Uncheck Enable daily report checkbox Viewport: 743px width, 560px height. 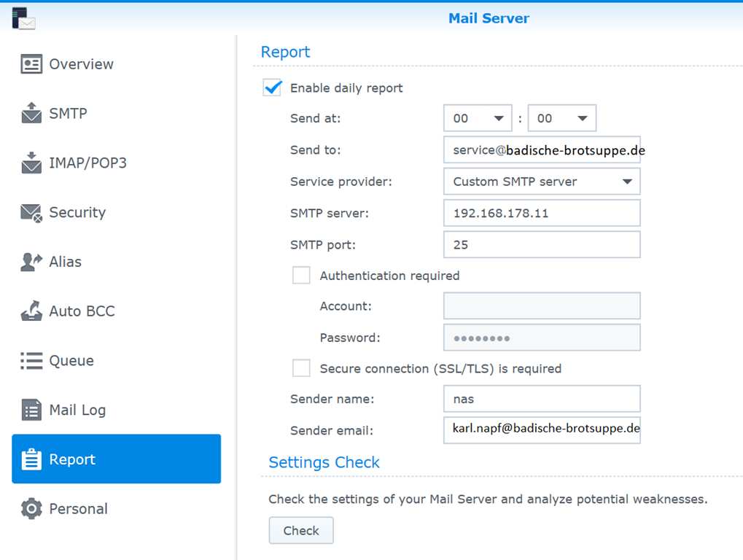pos(273,88)
